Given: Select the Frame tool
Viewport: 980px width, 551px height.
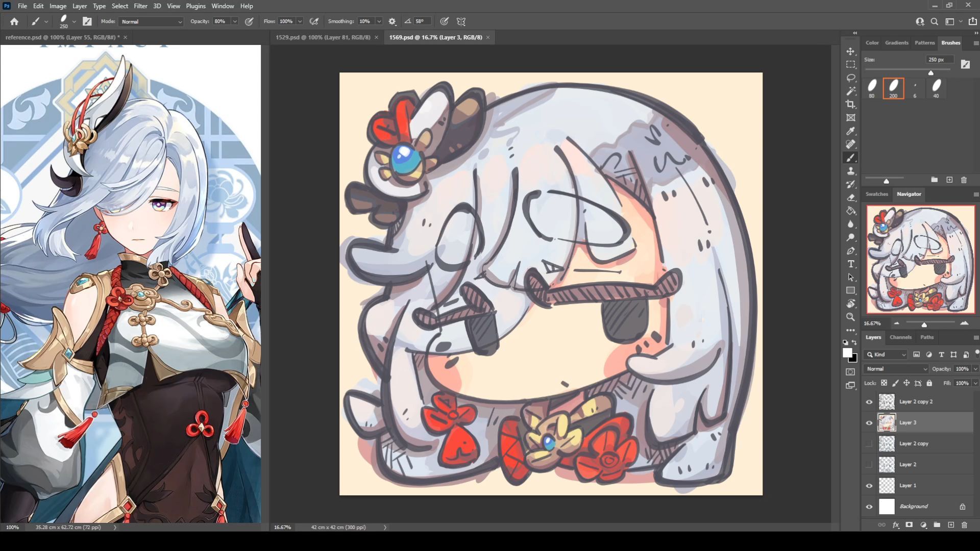Looking at the screenshot, I should point(850,118).
